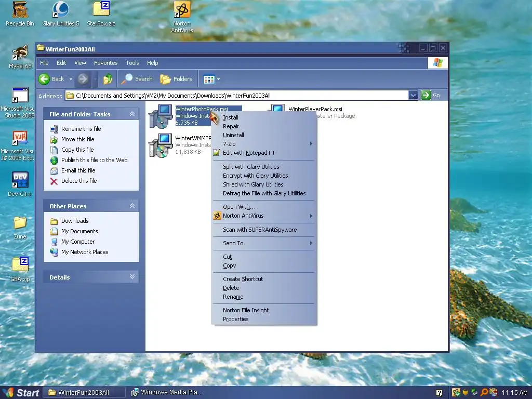This screenshot has height=399, width=532.
Task: Click the Start button
Action: pyautogui.click(x=21, y=393)
